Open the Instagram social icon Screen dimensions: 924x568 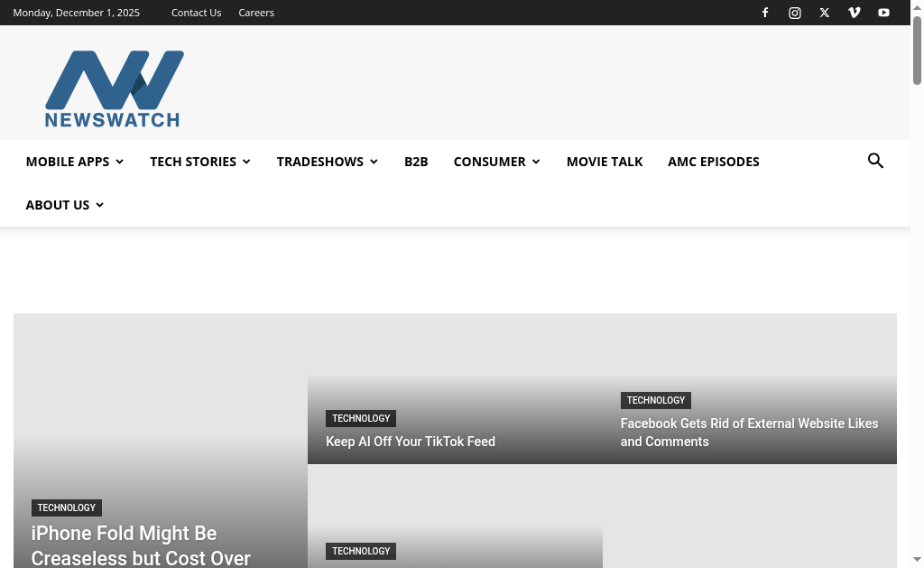795,13
